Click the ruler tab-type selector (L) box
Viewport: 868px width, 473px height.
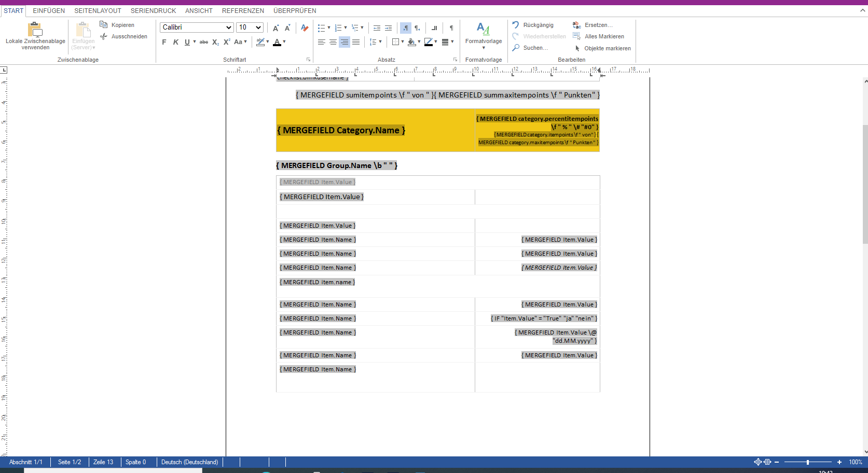pyautogui.click(x=4, y=69)
